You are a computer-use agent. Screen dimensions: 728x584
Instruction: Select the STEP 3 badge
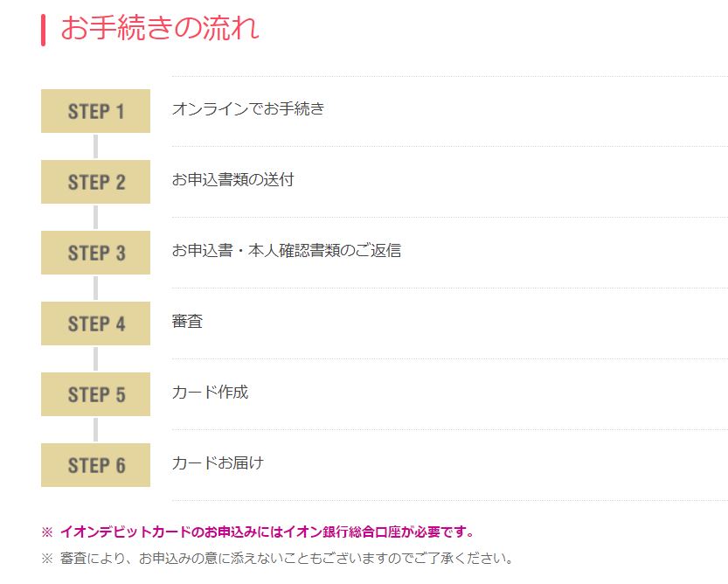click(95, 253)
